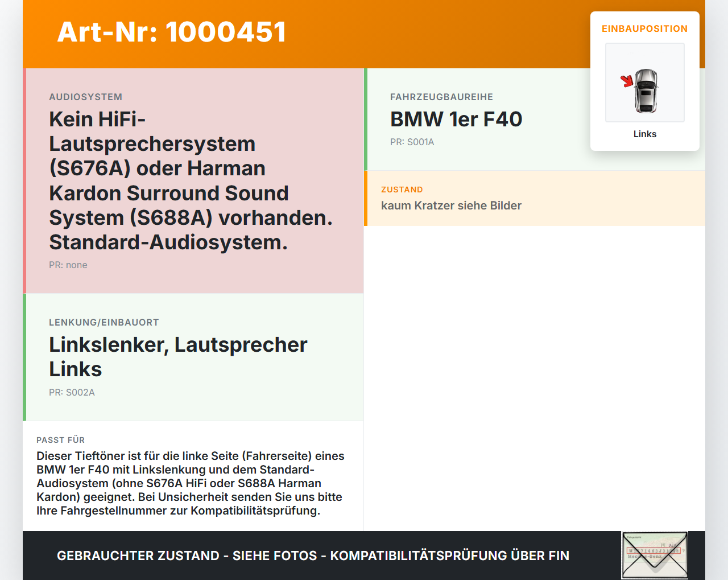Click 'Linkslenker, Lautsprecher Links' heading

pos(178,357)
